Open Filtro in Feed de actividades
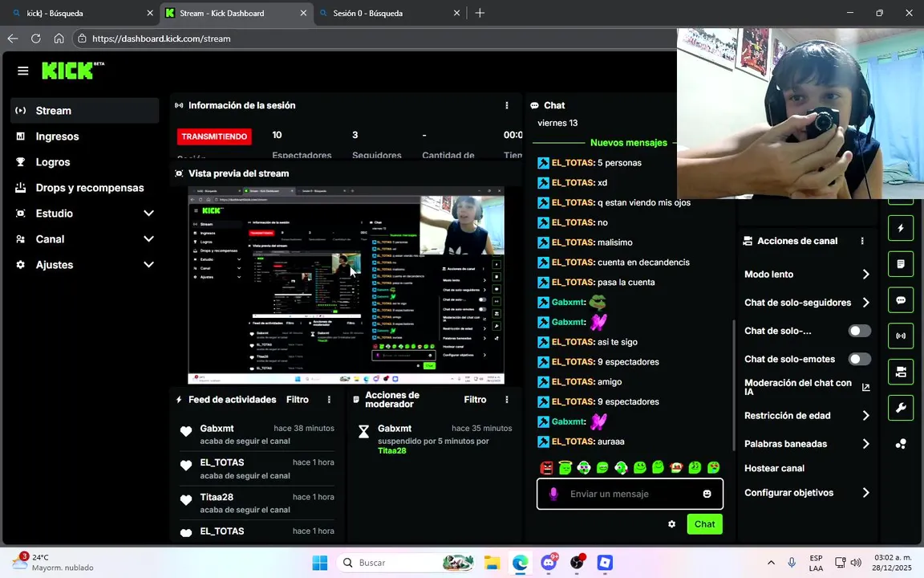Image resolution: width=924 pixels, height=578 pixels. 298,400
